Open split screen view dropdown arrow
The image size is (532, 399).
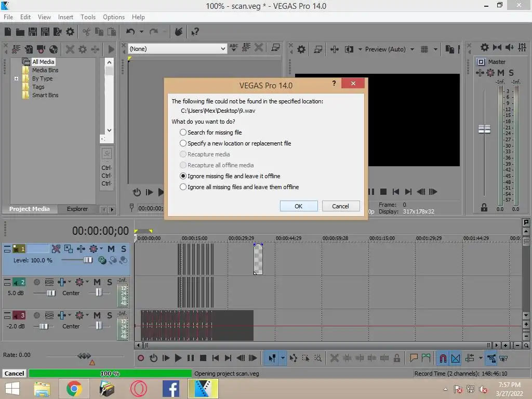(360, 49)
